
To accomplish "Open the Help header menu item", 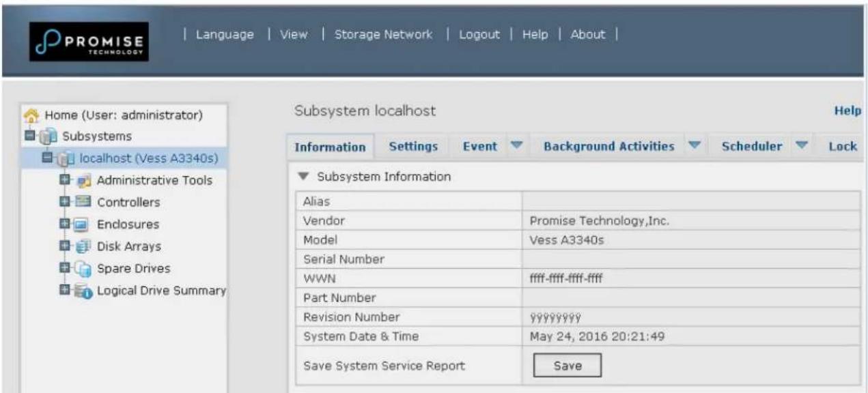I will point(535,34).
